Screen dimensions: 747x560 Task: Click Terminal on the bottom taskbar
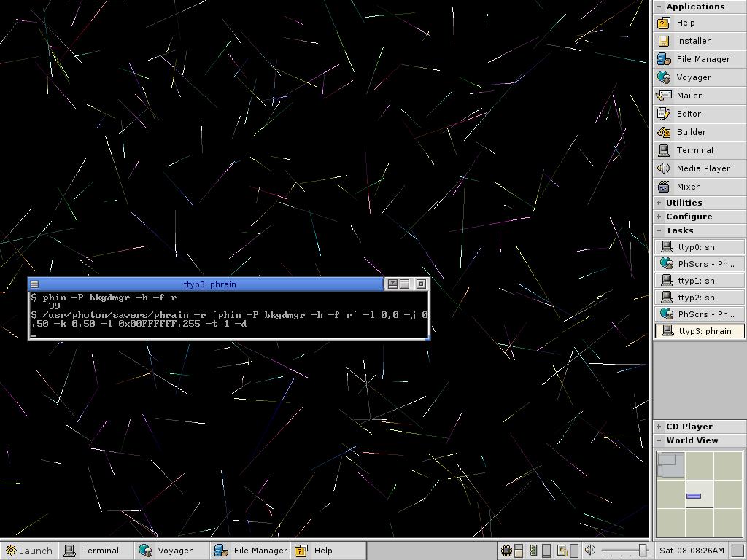tap(96, 551)
